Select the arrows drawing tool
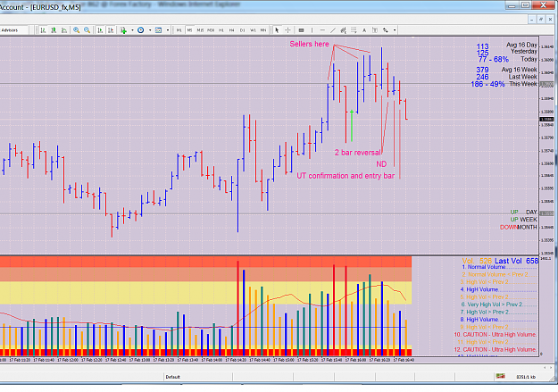The image size is (558, 392). (386, 30)
